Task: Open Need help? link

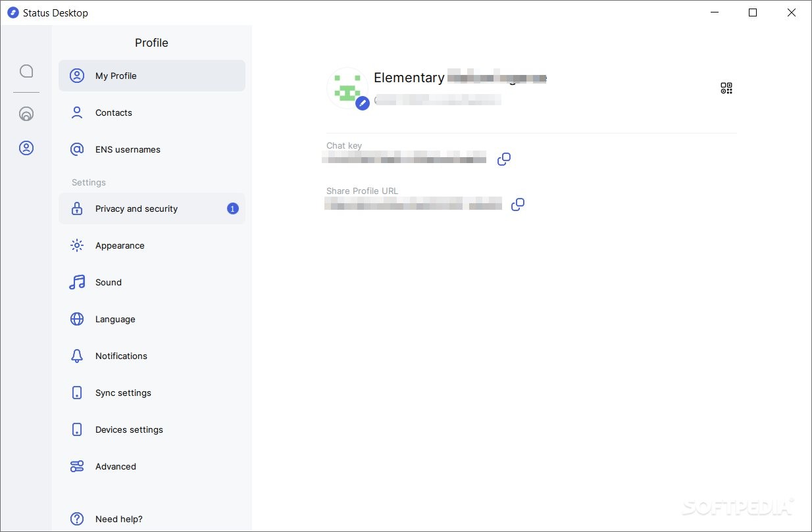Action: (x=152, y=519)
